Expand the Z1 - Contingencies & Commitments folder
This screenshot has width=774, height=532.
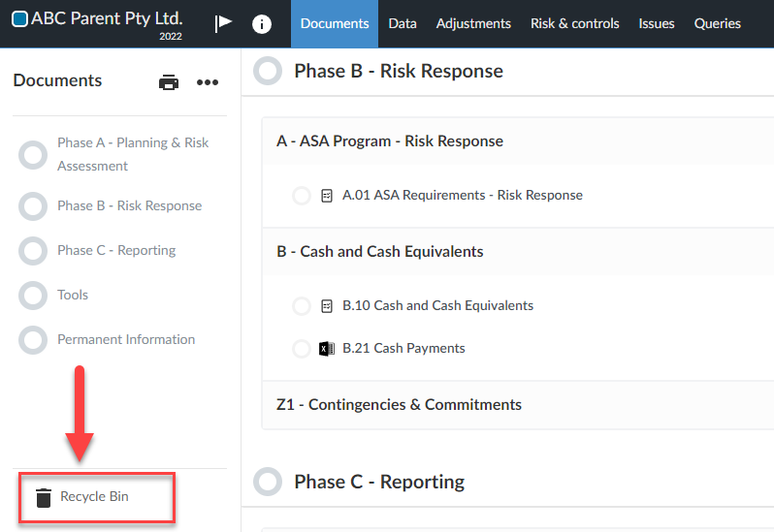(399, 405)
